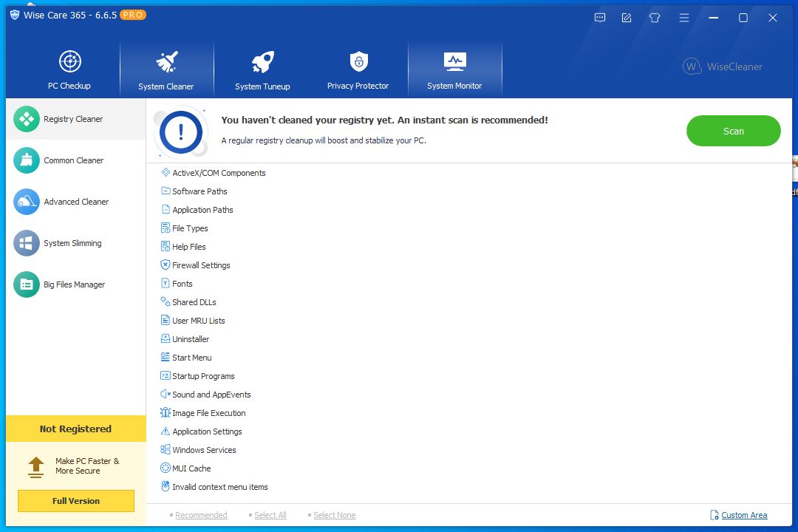The height and width of the screenshot is (532, 798).
Task: Open the Advanced Cleaner sidebar icon
Action: pos(27,202)
